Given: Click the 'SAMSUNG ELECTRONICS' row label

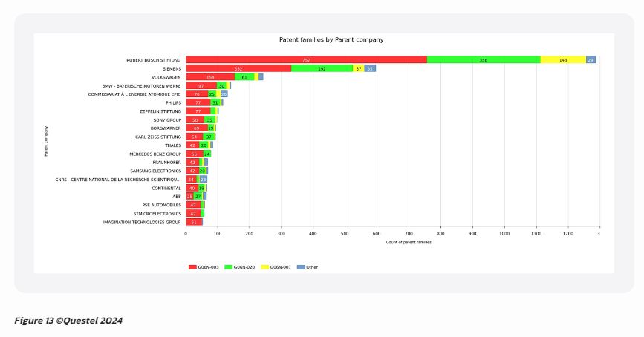Looking at the screenshot, I should [156, 171].
